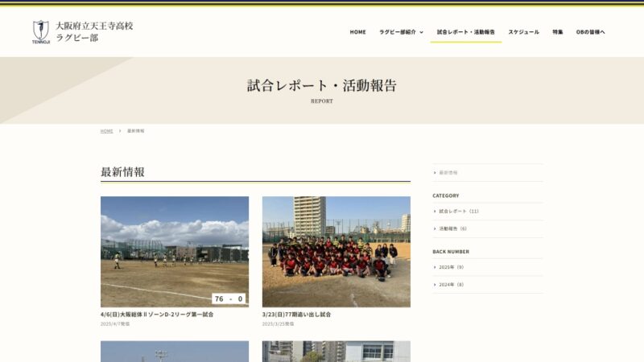The height and width of the screenshot is (362, 644).
Task: Click the Tennoji school crest logo
Action: (x=41, y=31)
